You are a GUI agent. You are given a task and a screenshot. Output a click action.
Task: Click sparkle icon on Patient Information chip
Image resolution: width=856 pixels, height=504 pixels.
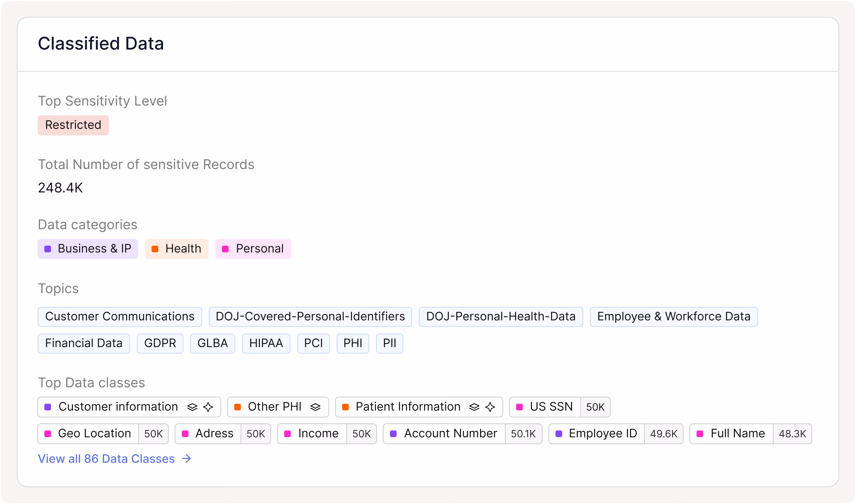(x=490, y=407)
